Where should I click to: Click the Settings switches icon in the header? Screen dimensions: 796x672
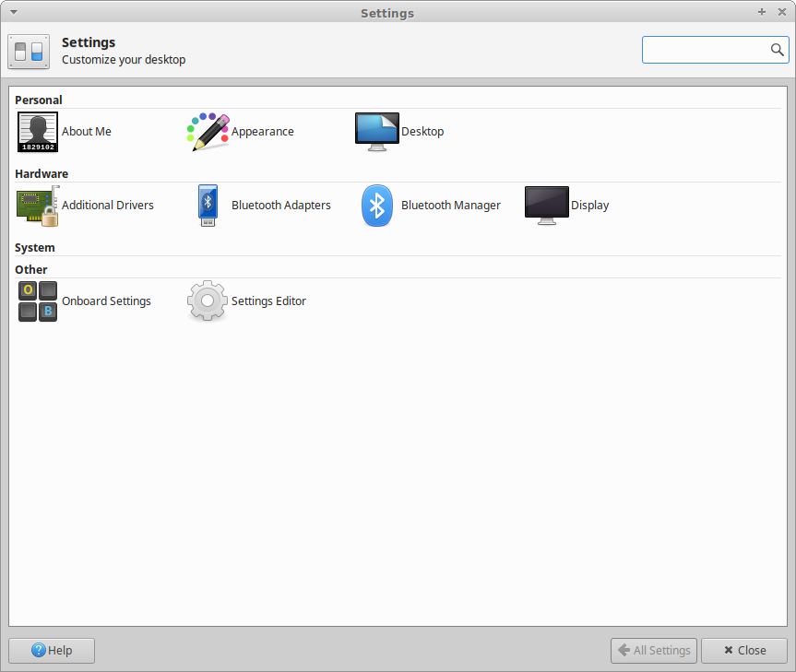29,51
